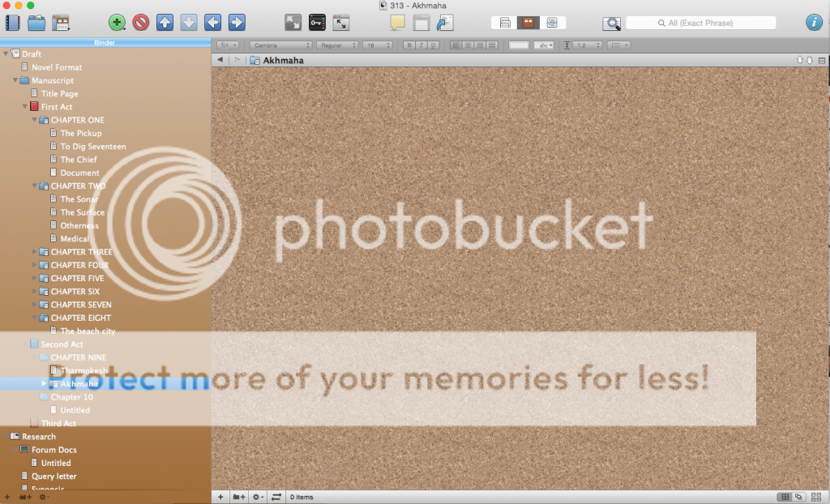Expand CHAPTER FIVE in binder
Viewport: 830px width, 504px height.
(x=34, y=278)
